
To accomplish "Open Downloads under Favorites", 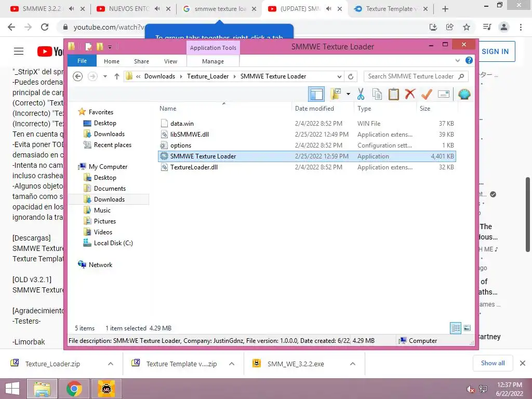I will [x=109, y=134].
